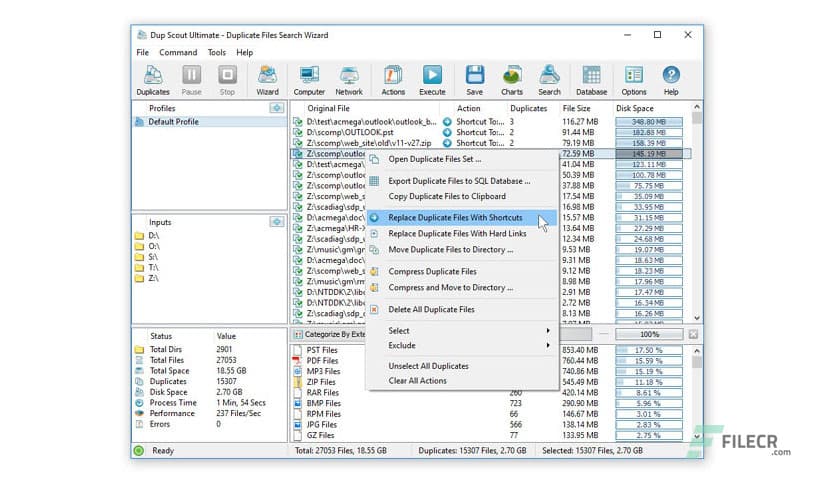
Task: Select the Z:\ input folder
Action: point(154,278)
